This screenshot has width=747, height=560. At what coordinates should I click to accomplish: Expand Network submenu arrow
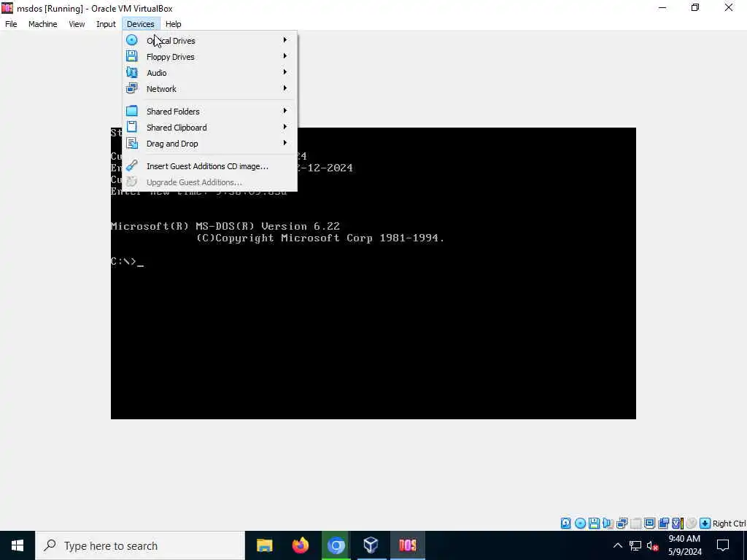tap(285, 88)
